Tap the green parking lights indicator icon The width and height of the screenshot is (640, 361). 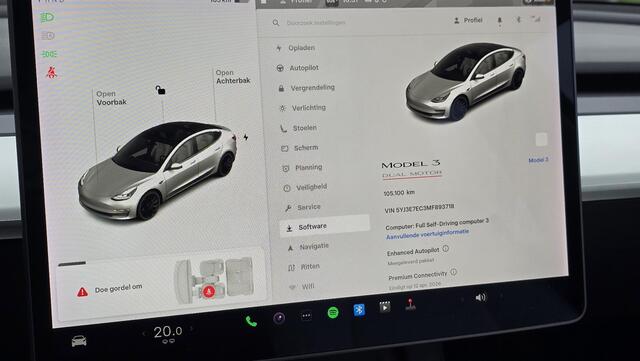pyautogui.click(x=49, y=54)
